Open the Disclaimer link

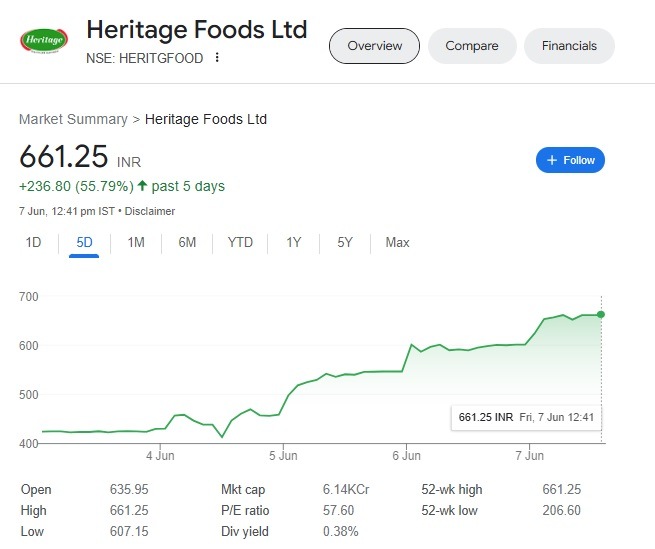click(150, 211)
